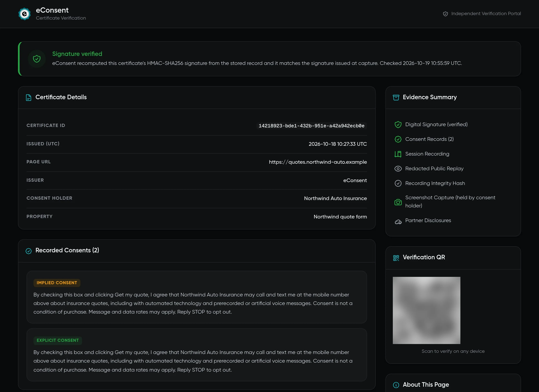Viewport: 539px width, 392px height.
Task: Click the shield icon for Digital Signature (verified)
Action: click(x=398, y=125)
